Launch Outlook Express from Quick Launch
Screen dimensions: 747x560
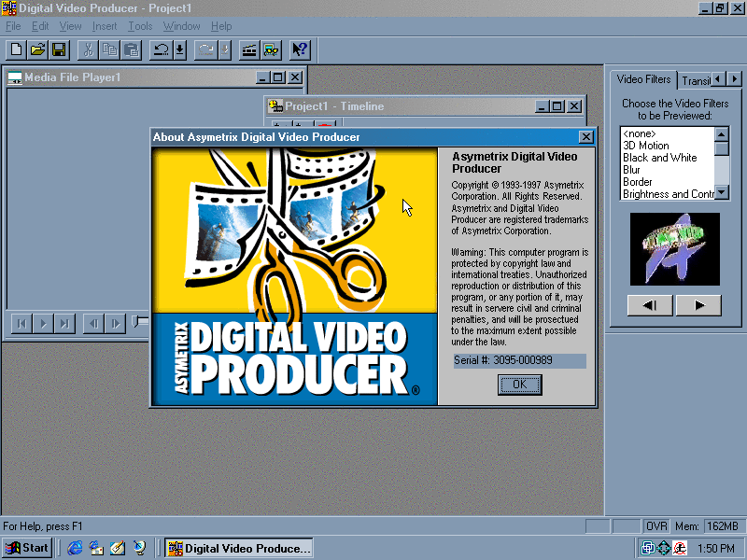point(96,548)
